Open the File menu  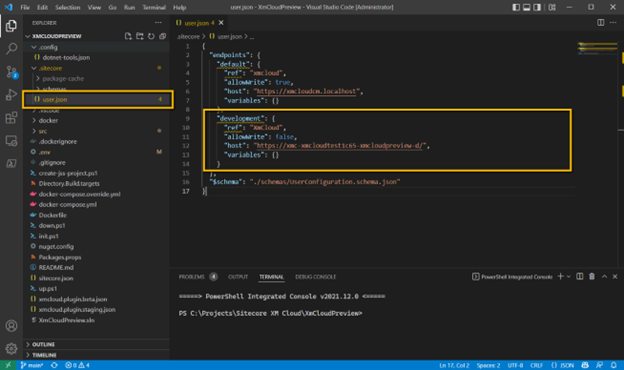25,7
